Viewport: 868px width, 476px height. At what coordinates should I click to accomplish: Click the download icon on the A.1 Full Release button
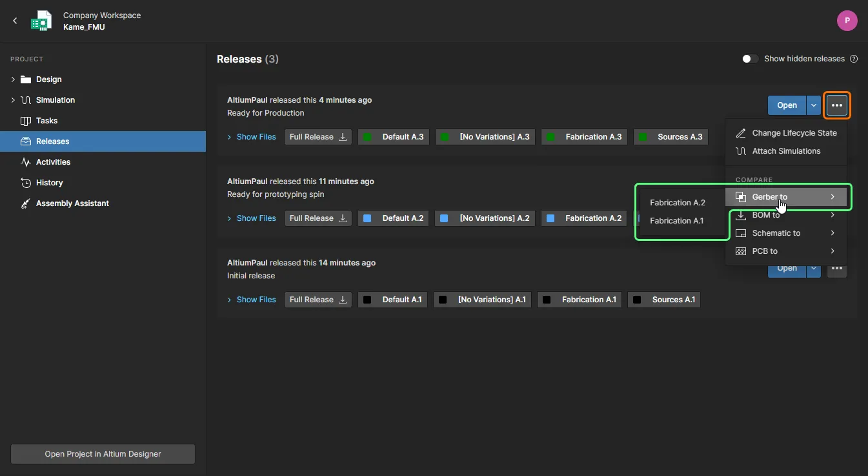tap(343, 300)
